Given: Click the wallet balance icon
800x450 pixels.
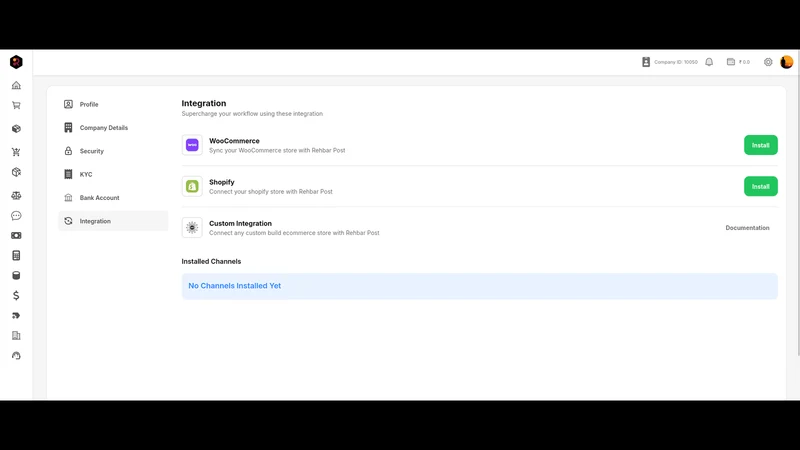Looking at the screenshot, I should [x=731, y=62].
